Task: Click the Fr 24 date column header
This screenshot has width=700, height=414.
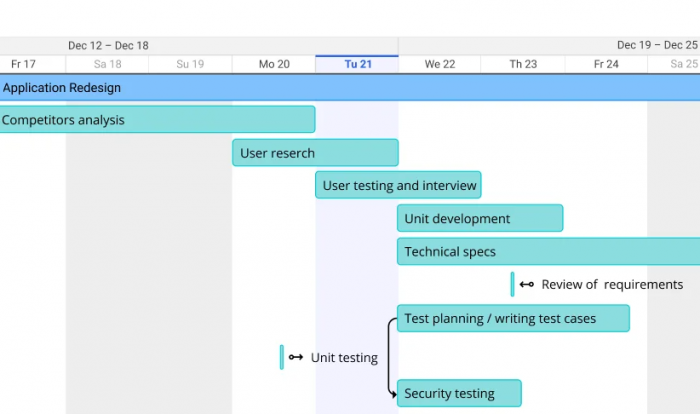Action: point(606,64)
